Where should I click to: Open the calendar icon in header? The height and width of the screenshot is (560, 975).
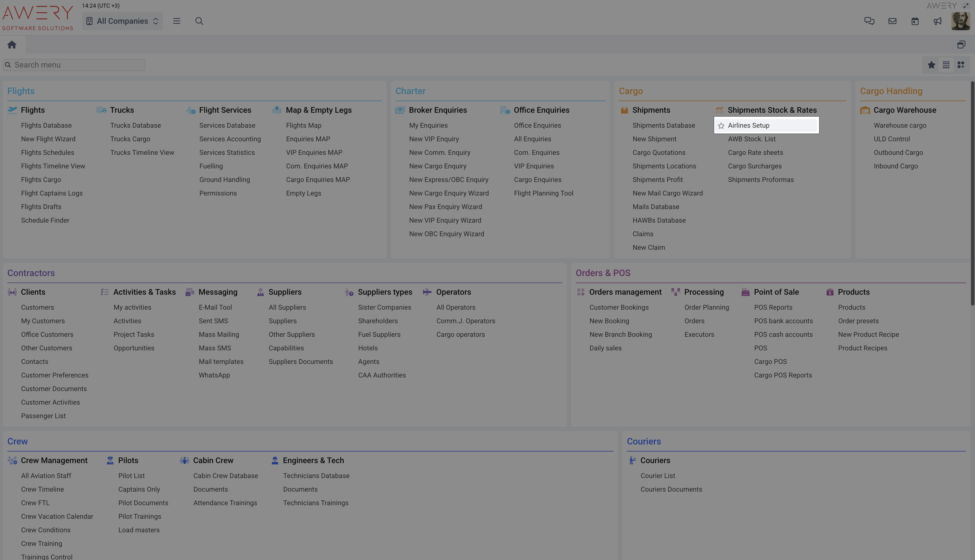(915, 21)
